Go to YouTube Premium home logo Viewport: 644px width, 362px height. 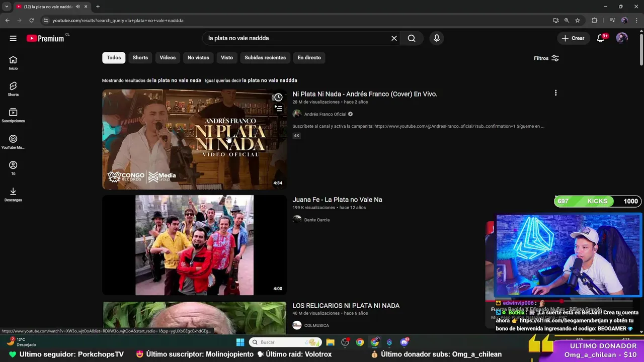coord(45,38)
